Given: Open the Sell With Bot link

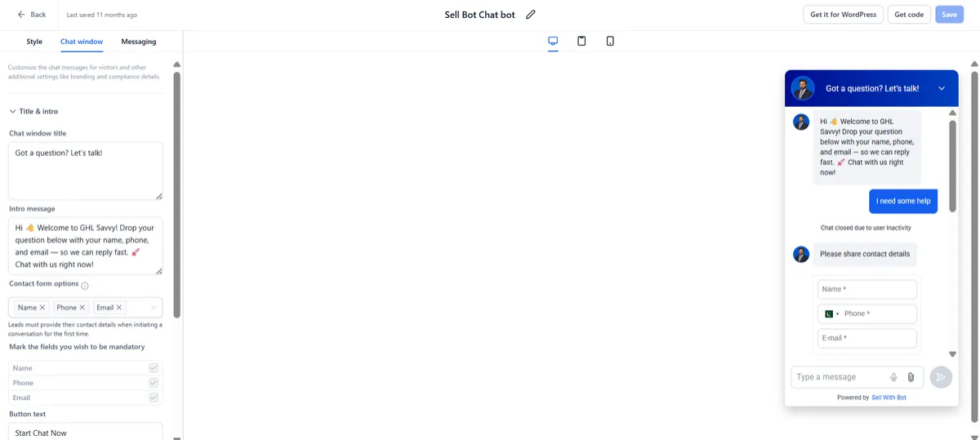Looking at the screenshot, I should pos(889,398).
